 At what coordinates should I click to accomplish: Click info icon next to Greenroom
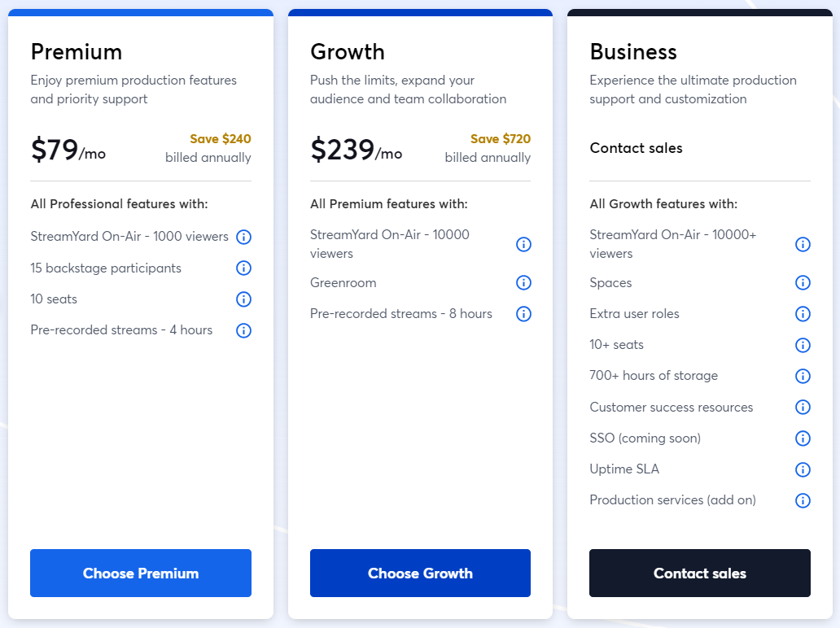tap(523, 282)
